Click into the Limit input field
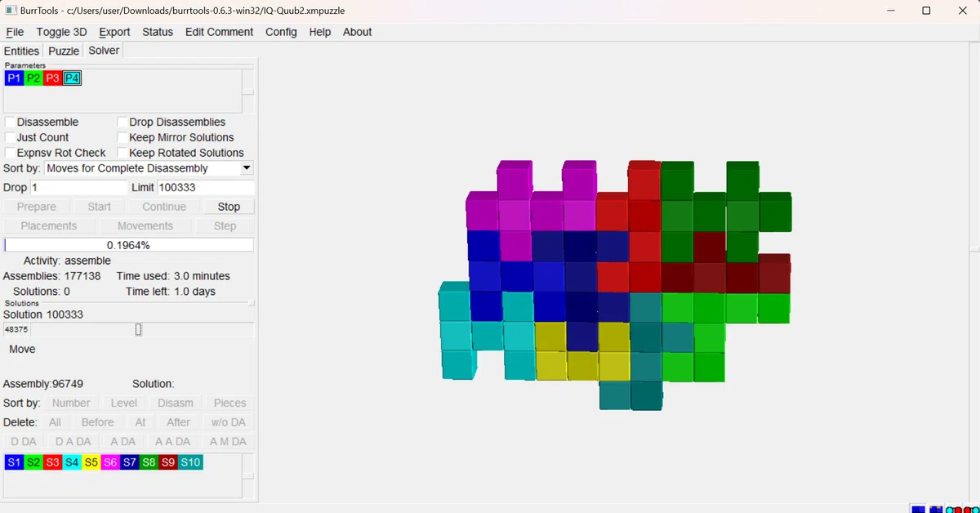 click(205, 187)
